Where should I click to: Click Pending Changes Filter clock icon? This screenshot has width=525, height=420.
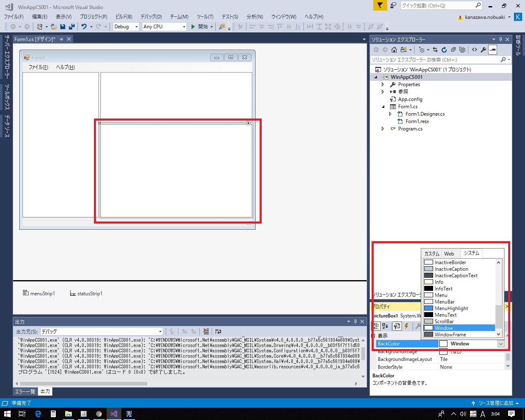click(421, 50)
